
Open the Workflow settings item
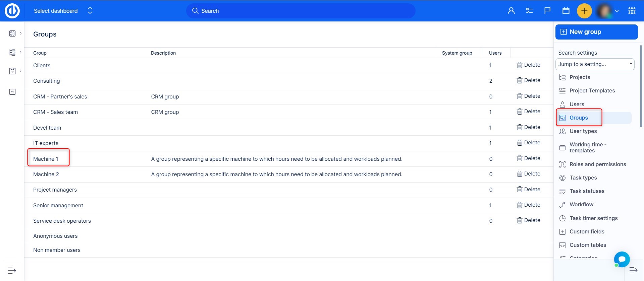click(x=581, y=205)
